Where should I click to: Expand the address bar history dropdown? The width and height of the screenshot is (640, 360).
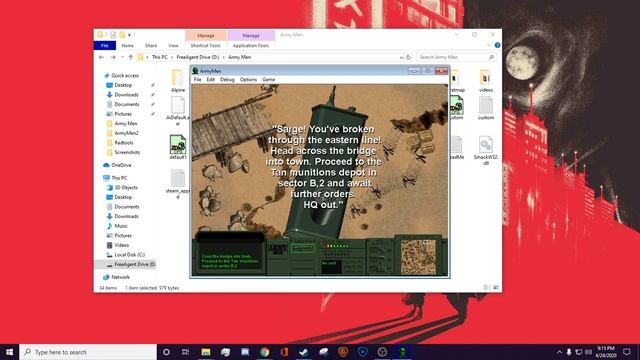coord(401,57)
